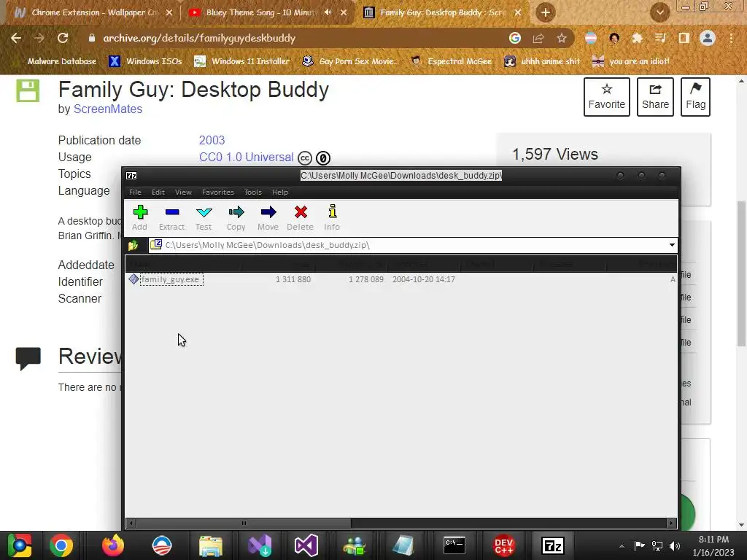Screen dimensions: 747x560
Task: Close the Family Guy Desktop Buddy tab
Action: coord(518,12)
